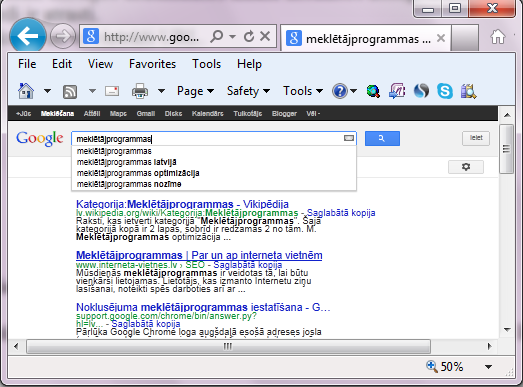523x387 pixels.
Task: Open the File menu
Action: 27,64
